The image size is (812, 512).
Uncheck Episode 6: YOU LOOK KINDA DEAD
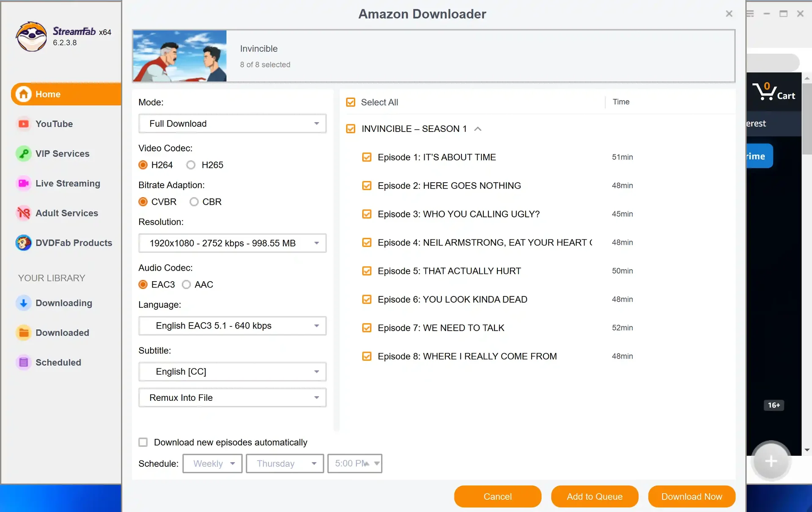[x=367, y=299]
